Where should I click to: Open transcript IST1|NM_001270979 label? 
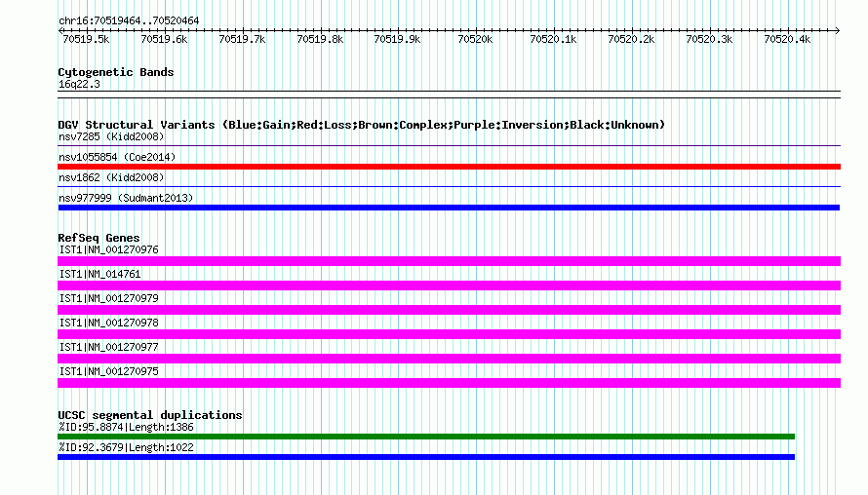pos(108,299)
